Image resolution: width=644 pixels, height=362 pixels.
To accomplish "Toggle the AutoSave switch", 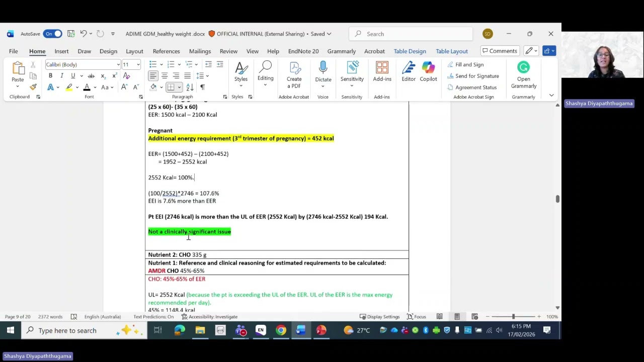I will click(52, 34).
